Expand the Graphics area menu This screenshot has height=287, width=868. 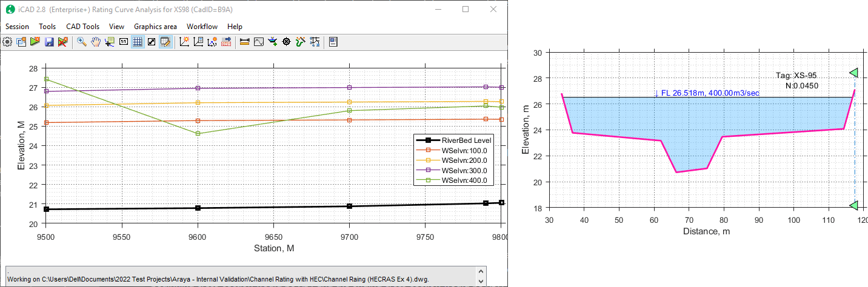pos(155,27)
